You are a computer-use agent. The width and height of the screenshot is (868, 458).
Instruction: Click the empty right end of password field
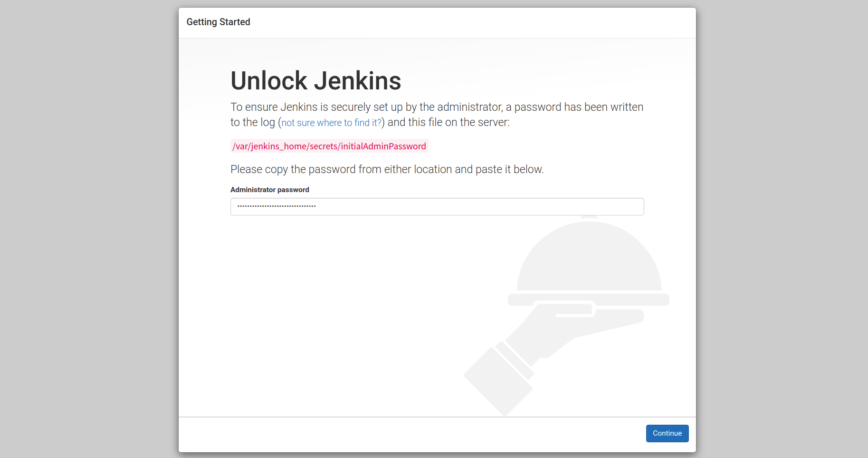570,206
